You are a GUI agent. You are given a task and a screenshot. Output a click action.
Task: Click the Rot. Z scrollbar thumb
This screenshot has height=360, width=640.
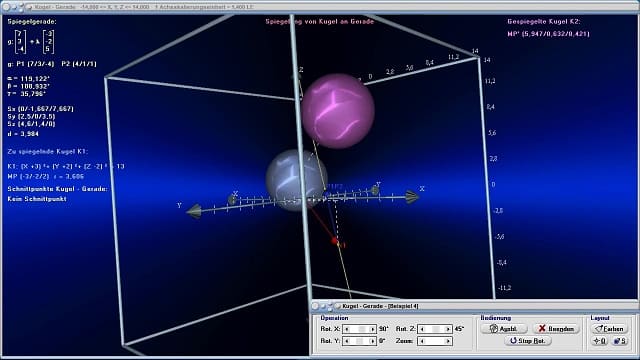[436, 329]
